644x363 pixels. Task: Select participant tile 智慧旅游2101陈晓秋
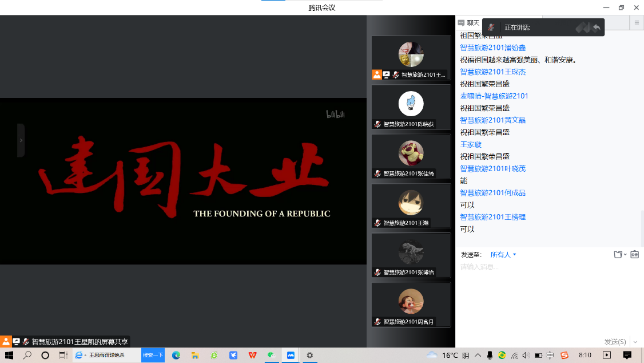tap(411, 107)
